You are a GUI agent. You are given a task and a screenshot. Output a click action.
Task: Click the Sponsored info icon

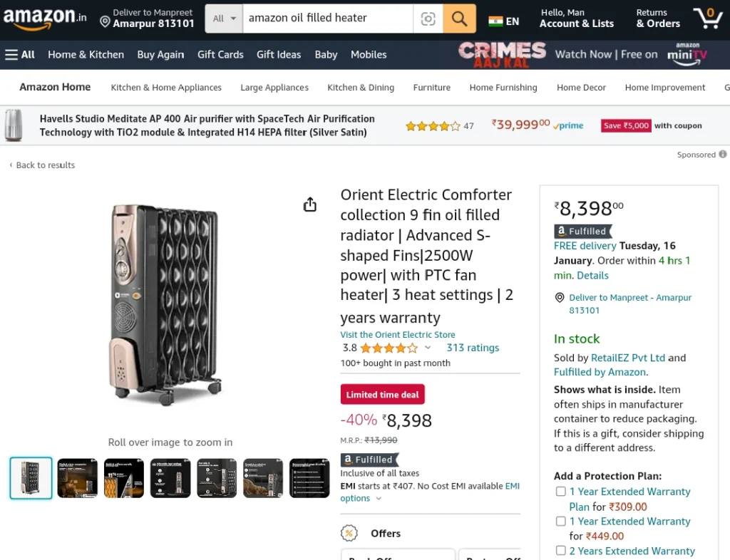point(723,154)
